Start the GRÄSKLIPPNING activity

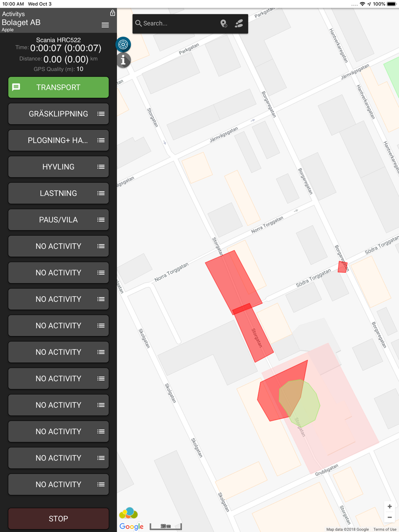[59, 114]
